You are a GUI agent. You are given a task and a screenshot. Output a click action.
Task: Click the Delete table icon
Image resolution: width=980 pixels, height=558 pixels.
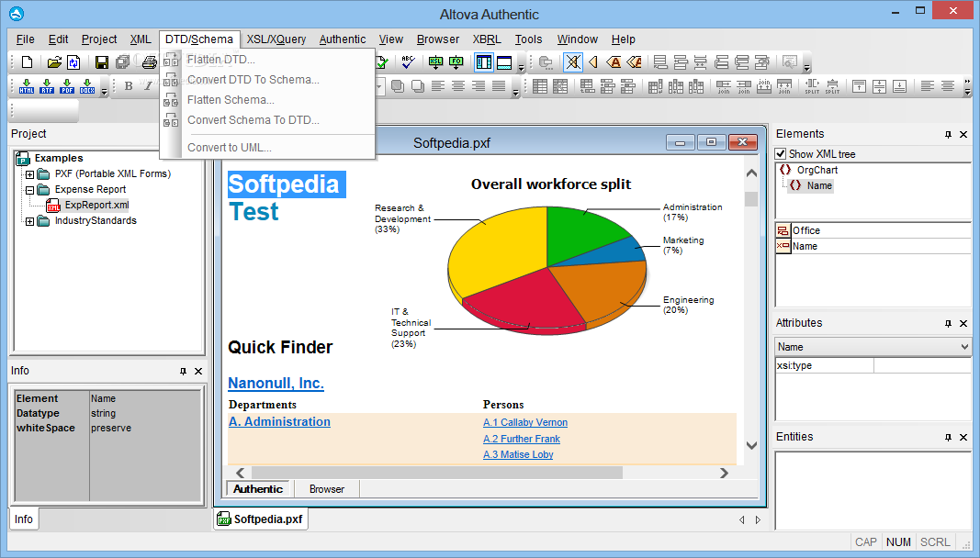coord(560,86)
